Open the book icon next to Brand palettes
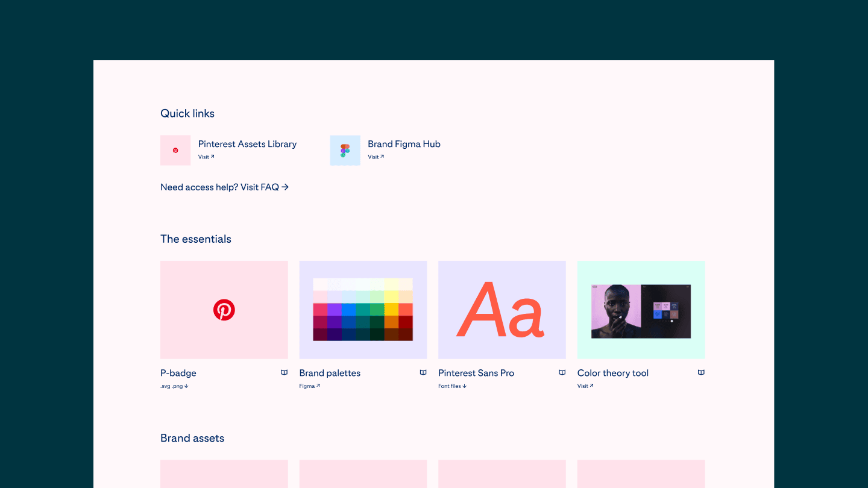The image size is (868, 488). click(x=423, y=373)
